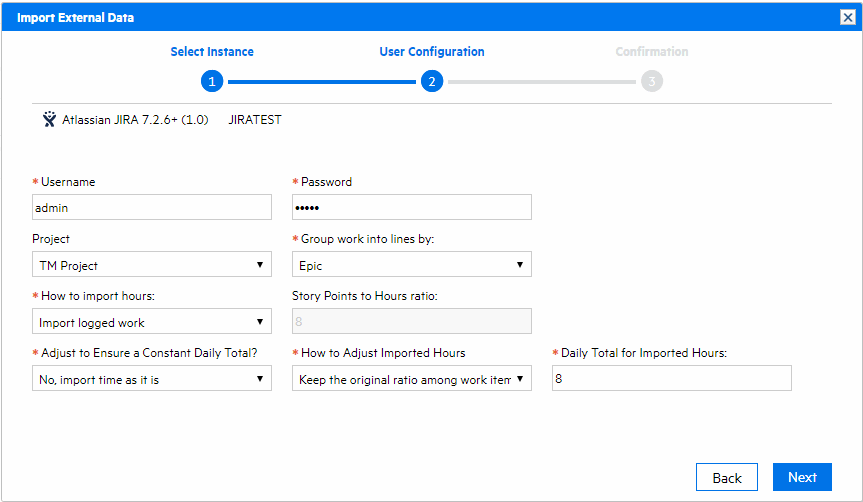Click Daily Total for Imported Hours field
Screen dimensions: 863x502
(672, 379)
